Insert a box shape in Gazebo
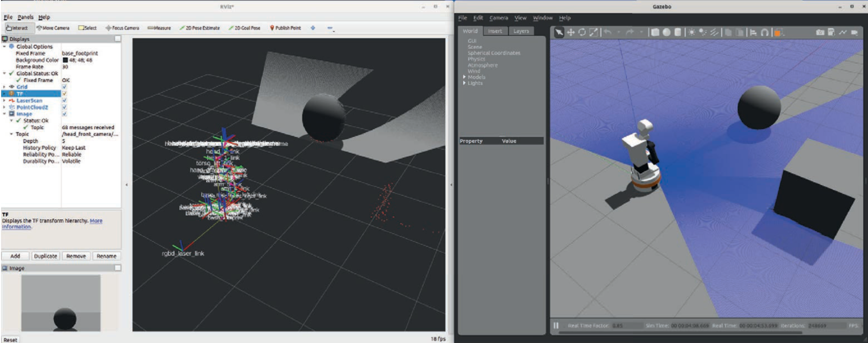868x343 pixels. [655, 32]
